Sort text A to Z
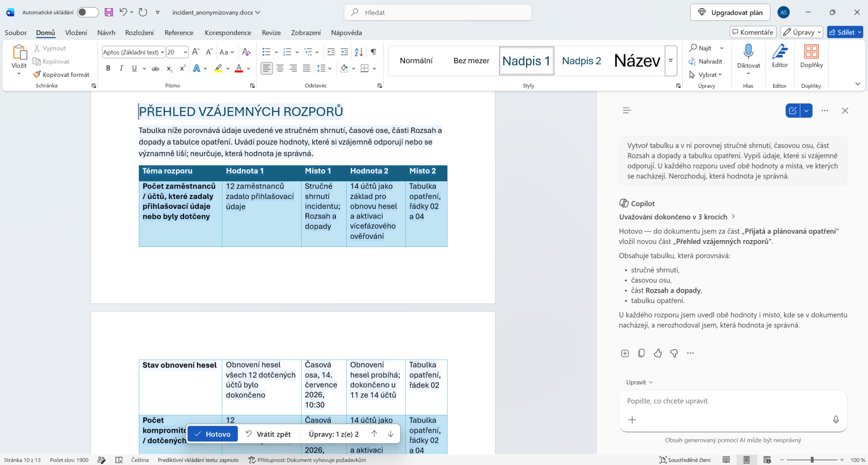Viewport: 868px width, 465px height. click(x=359, y=52)
